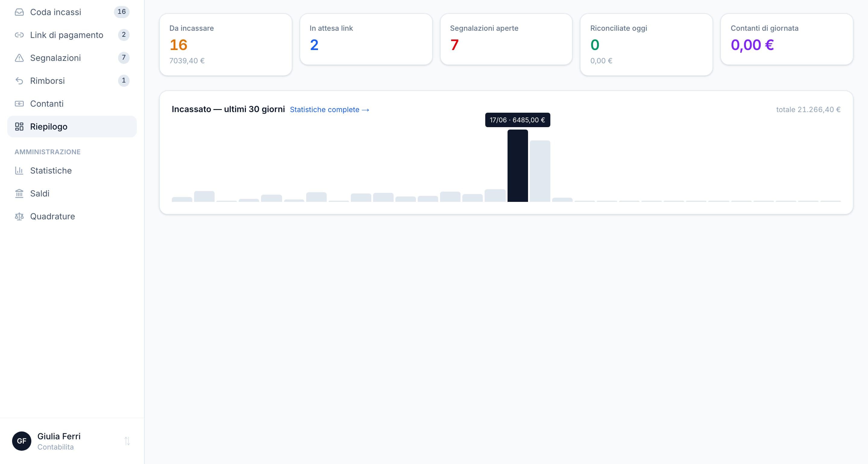Click the Coda incassi inbox icon
This screenshot has height=464, width=868.
click(x=19, y=12)
